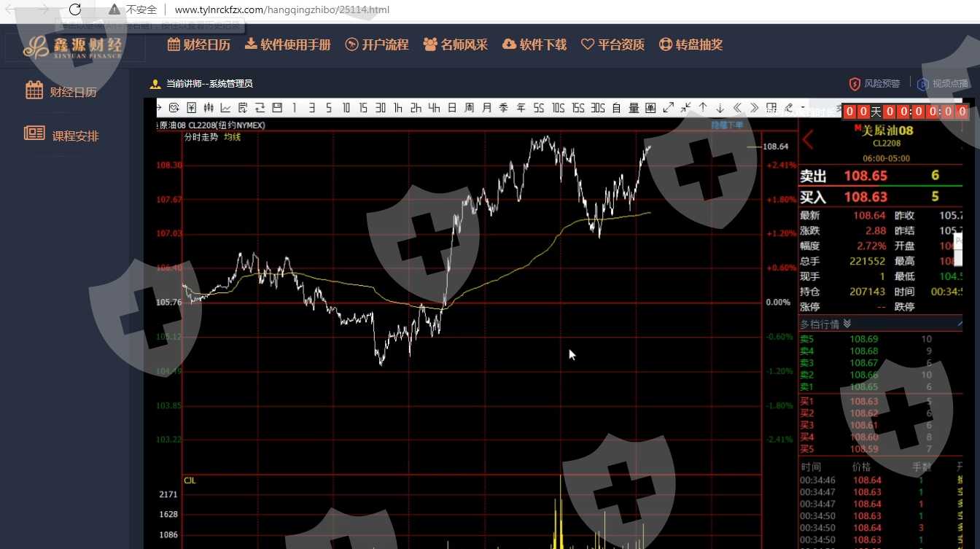This screenshot has height=549, width=980.
Task: Expand the 多档行情 depth section
Action: tap(847, 324)
